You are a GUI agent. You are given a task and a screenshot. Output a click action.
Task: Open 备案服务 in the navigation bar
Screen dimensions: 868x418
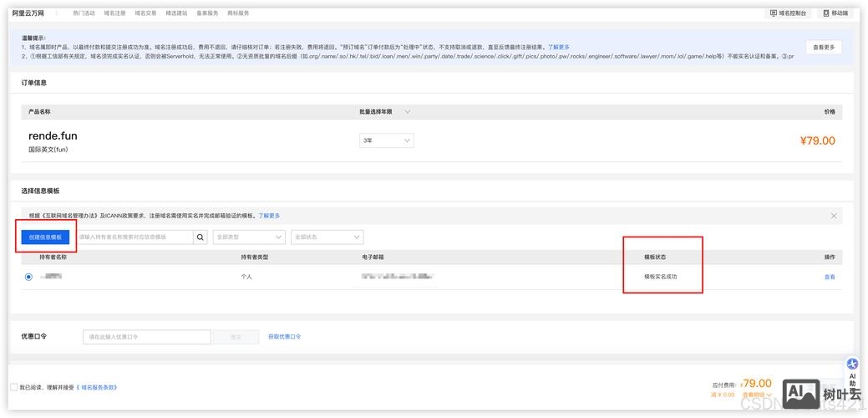207,13
